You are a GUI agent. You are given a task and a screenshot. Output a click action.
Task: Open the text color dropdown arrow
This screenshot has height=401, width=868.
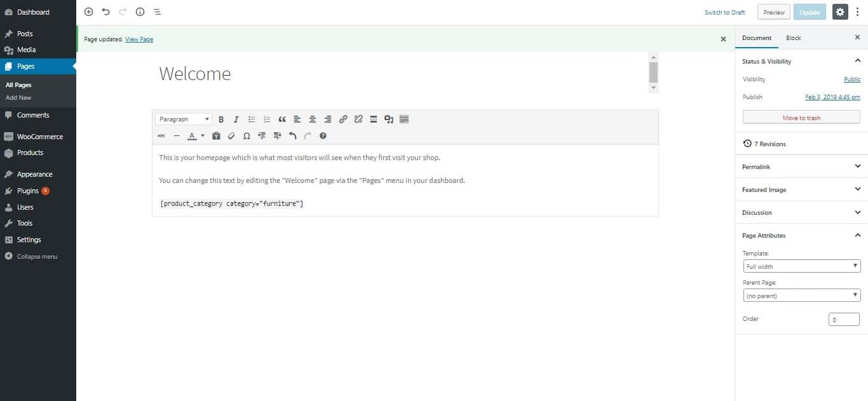203,135
